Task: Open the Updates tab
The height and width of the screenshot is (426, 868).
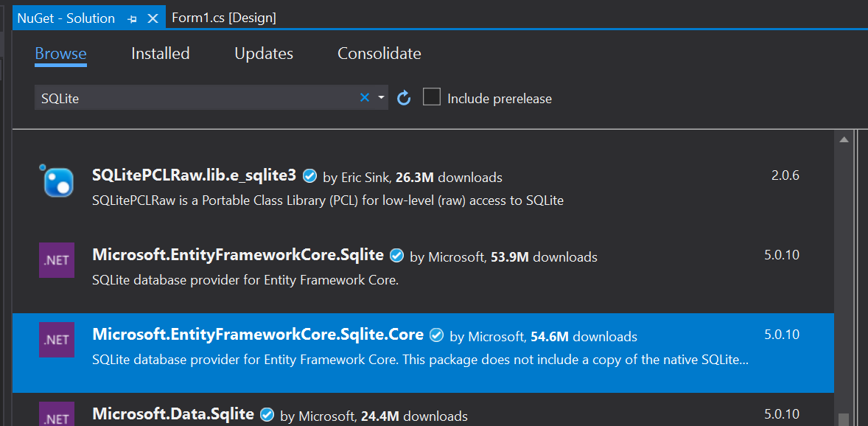Action: [x=264, y=54]
